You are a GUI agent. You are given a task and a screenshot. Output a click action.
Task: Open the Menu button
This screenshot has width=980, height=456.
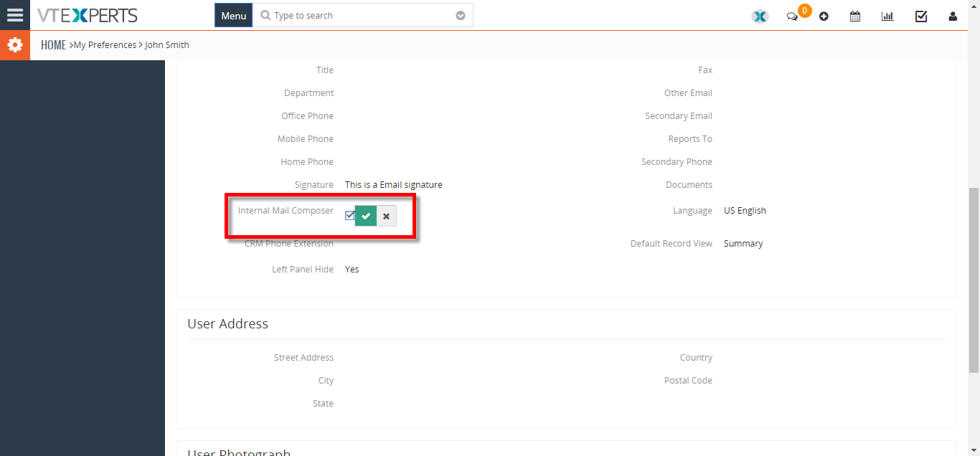pyautogui.click(x=233, y=15)
